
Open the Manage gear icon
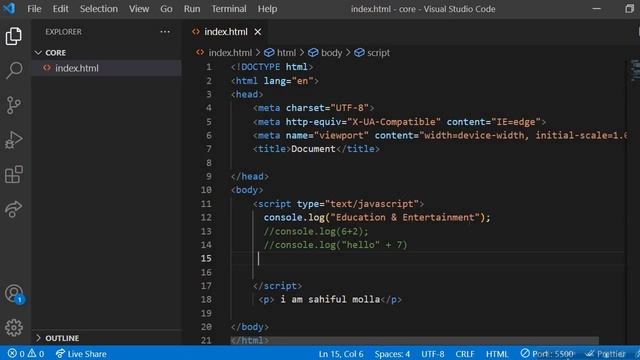[x=14, y=327]
